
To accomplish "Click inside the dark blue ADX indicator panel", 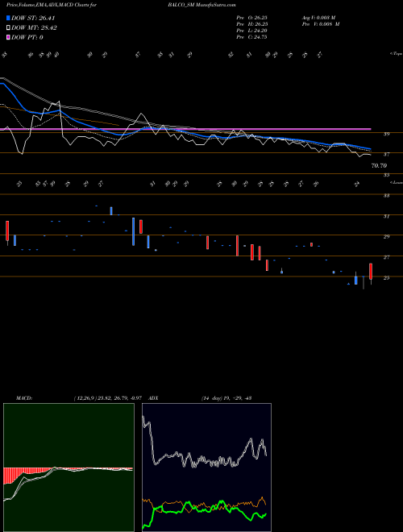I will pos(206,468).
